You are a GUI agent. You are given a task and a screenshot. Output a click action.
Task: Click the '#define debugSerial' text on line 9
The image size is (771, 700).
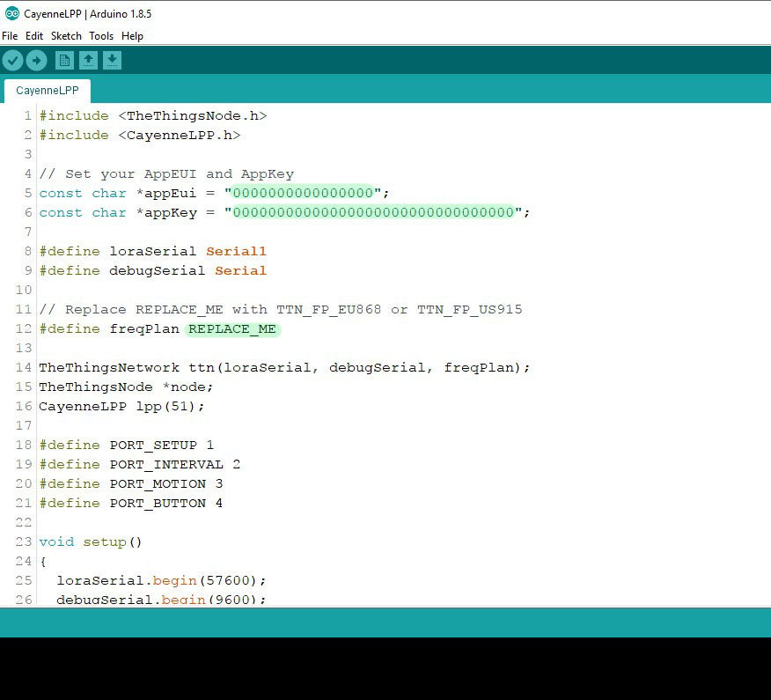point(122,270)
